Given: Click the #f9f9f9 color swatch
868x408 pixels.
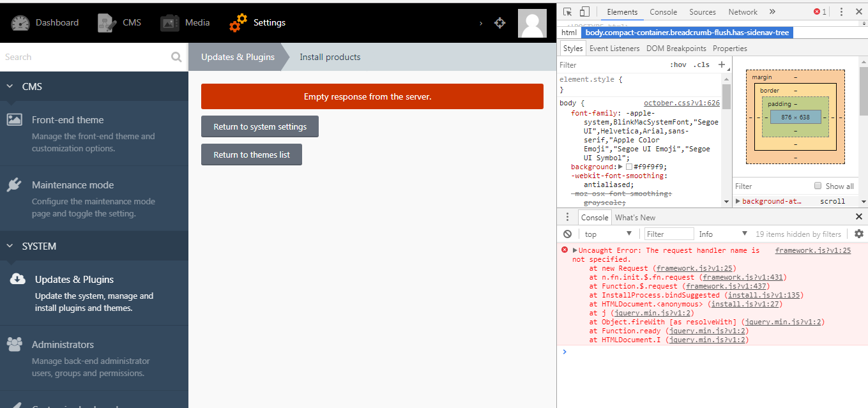Looking at the screenshot, I should coord(628,167).
